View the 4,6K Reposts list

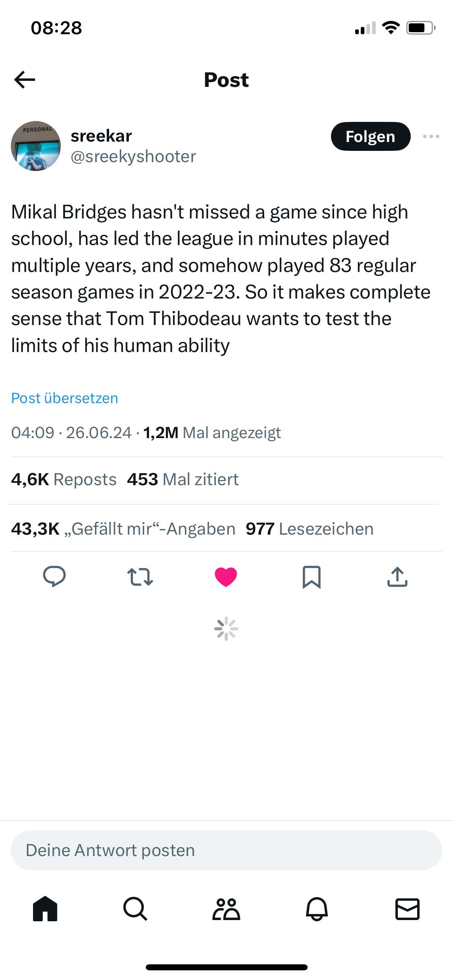tap(64, 480)
